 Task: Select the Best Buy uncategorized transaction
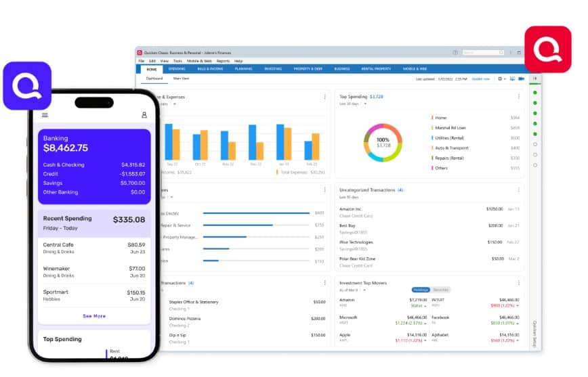click(429, 229)
